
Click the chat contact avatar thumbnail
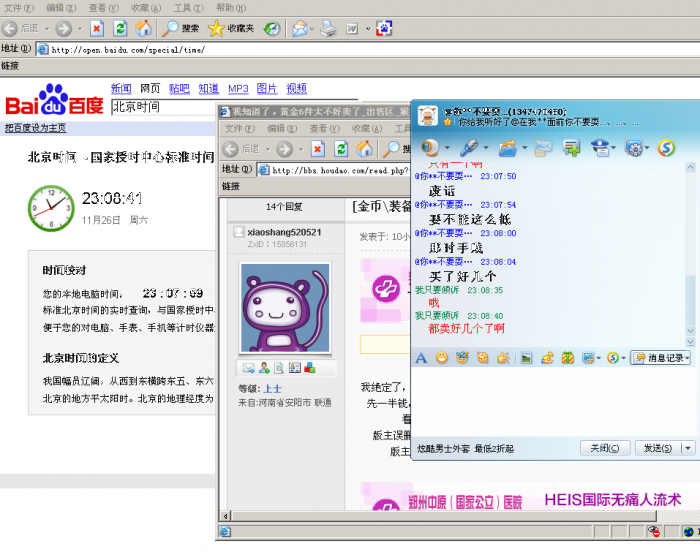point(427,116)
